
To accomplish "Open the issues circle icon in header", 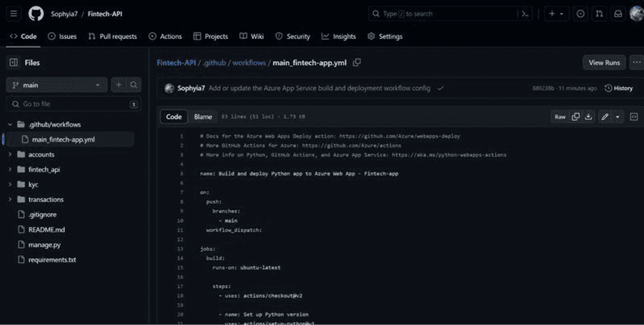I will pos(580,14).
